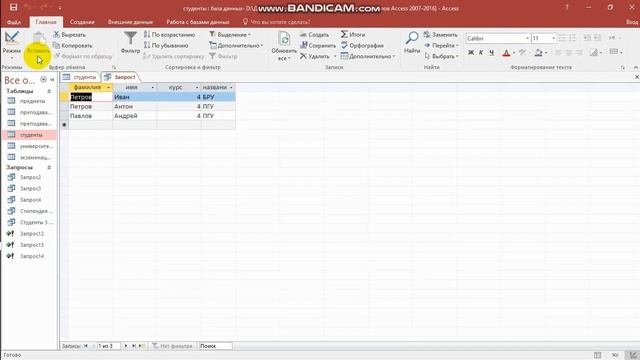
Task: Switch to the Создание ribbon tab
Action: click(x=82, y=22)
